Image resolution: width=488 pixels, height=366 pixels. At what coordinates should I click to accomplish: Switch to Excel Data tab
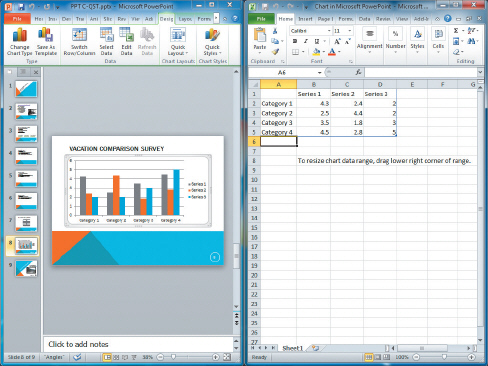tap(364, 19)
